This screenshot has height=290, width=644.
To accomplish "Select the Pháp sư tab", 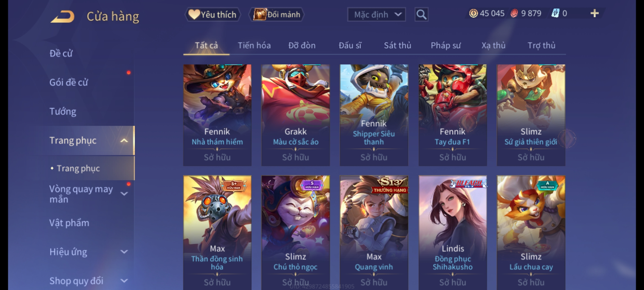I will [x=445, y=45].
